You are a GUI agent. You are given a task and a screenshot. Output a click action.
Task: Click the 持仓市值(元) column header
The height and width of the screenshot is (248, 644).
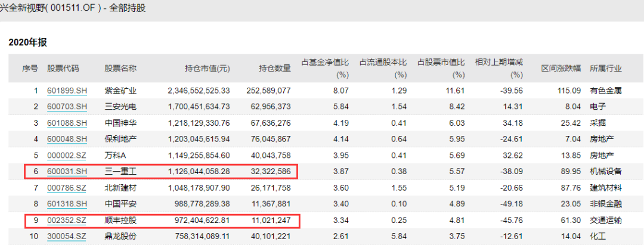[207, 69]
